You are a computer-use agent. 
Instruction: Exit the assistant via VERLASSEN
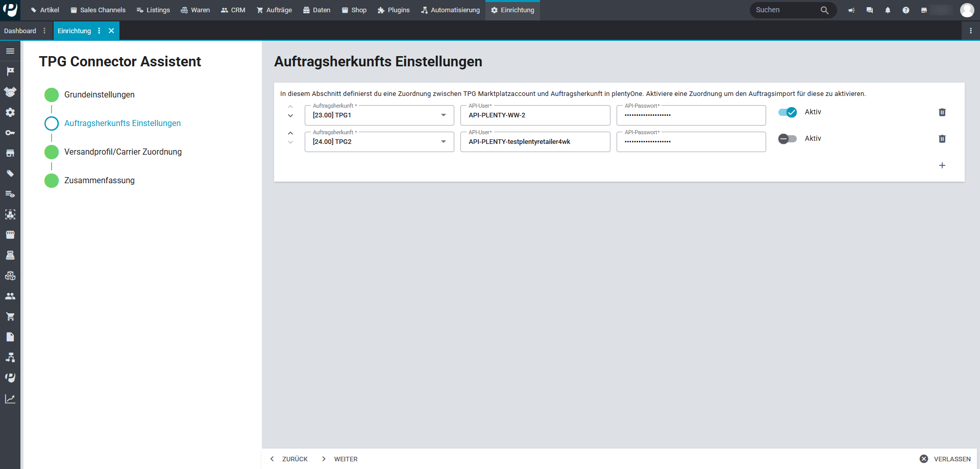pyautogui.click(x=945, y=459)
